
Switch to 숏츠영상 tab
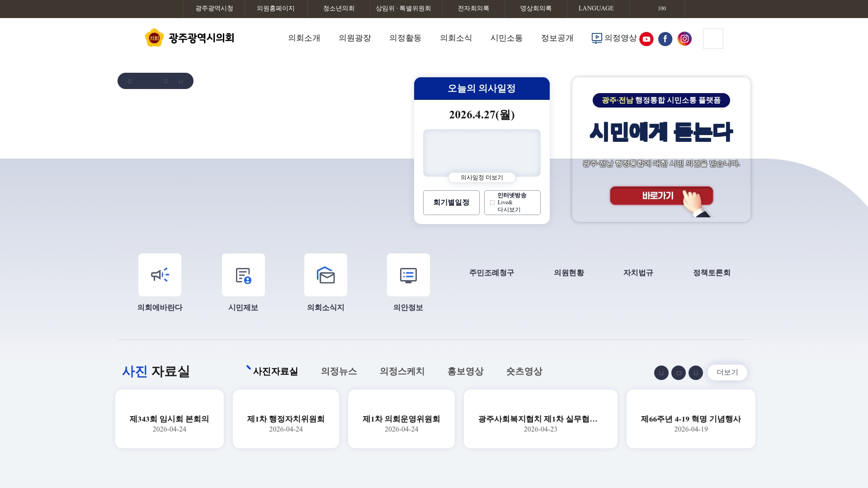pos(524,371)
